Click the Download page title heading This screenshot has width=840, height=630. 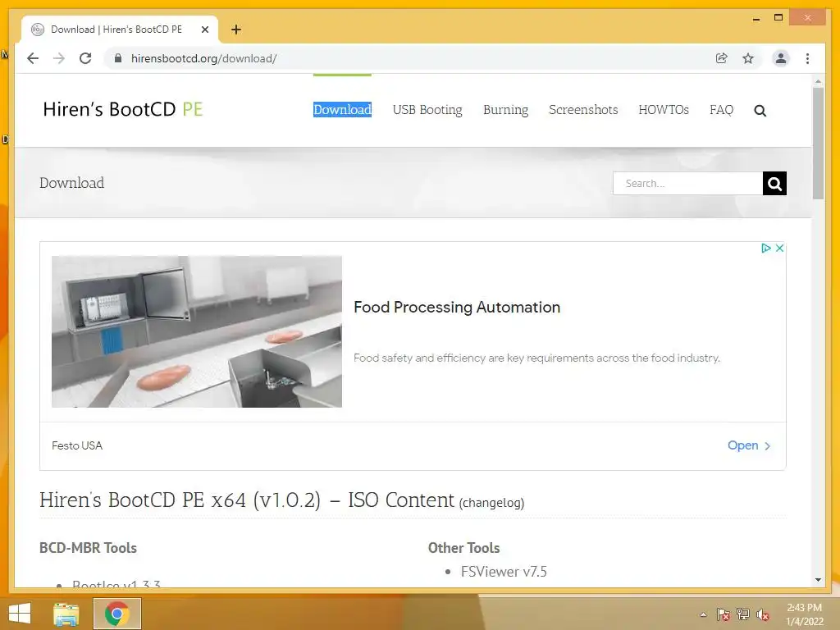72,183
